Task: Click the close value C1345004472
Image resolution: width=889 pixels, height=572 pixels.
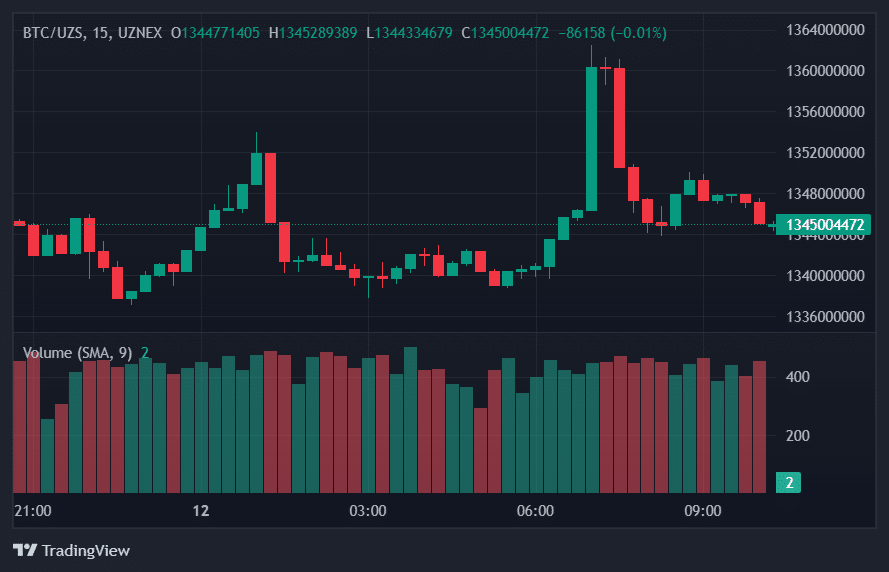Action: [505, 33]
